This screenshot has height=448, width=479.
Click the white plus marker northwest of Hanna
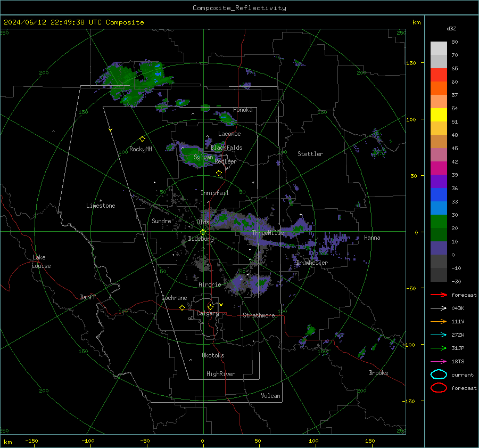301,214
